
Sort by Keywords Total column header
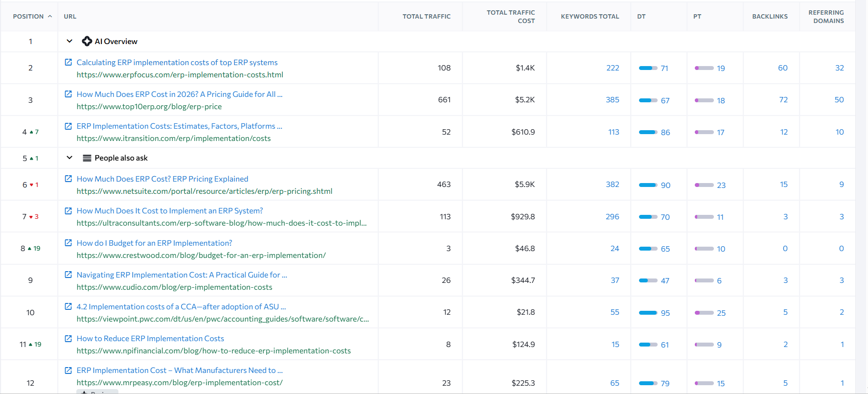click(x=590, y=16)
